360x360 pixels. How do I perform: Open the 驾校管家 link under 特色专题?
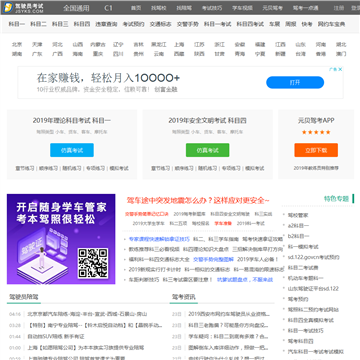point(298,215)
